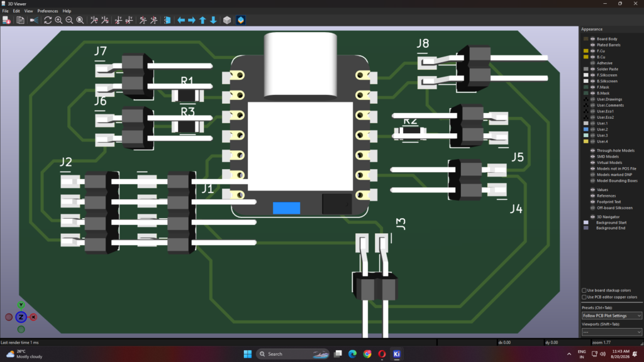Toggle the appearance manager toolbar icon
Image resolution: width=644 pixels, height=362 pixels.
coord(241,20)
